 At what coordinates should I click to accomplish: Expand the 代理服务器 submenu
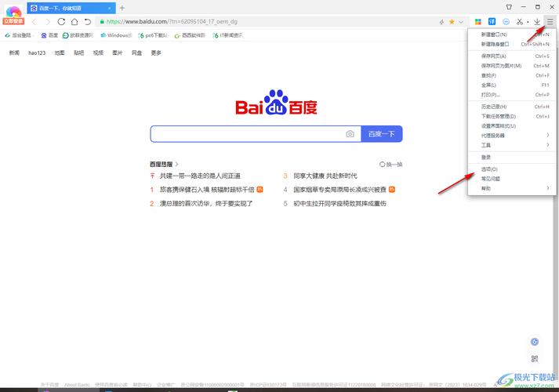pyautogui.click(x=512, y=136)
